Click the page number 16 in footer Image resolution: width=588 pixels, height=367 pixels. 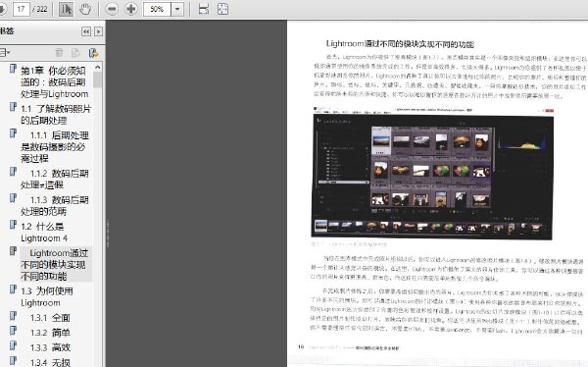pyautogui.click(x=301, y=346)
